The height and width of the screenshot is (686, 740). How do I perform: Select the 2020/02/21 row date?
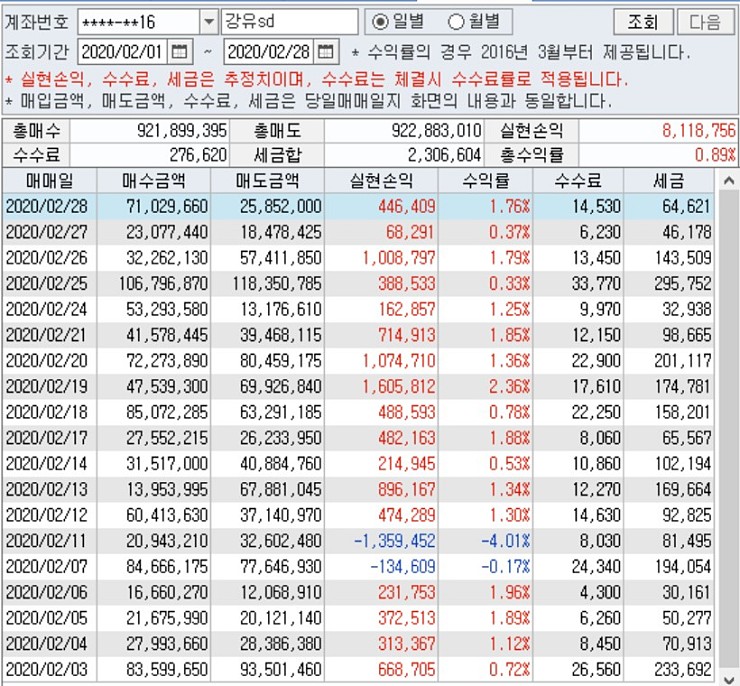pyautogui.click(x=47, y=335)
